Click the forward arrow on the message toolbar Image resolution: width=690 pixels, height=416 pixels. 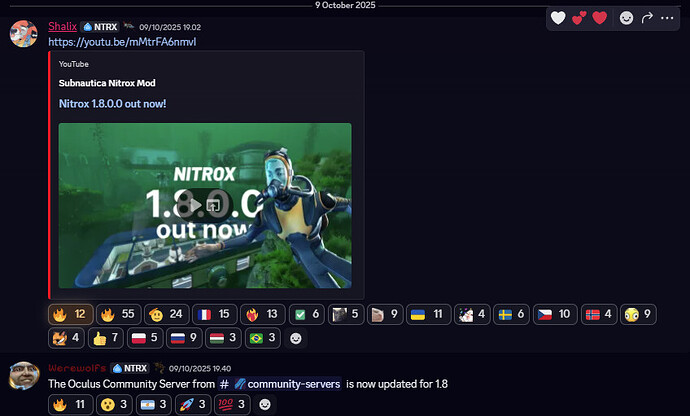pyautogui.click(x=647, y=17)
